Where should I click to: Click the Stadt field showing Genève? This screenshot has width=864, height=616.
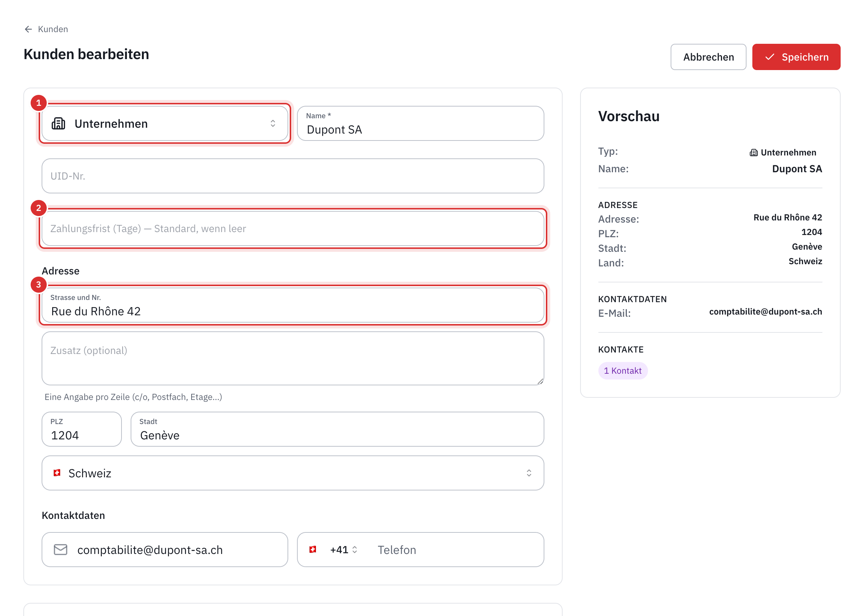tap(337, 429)
